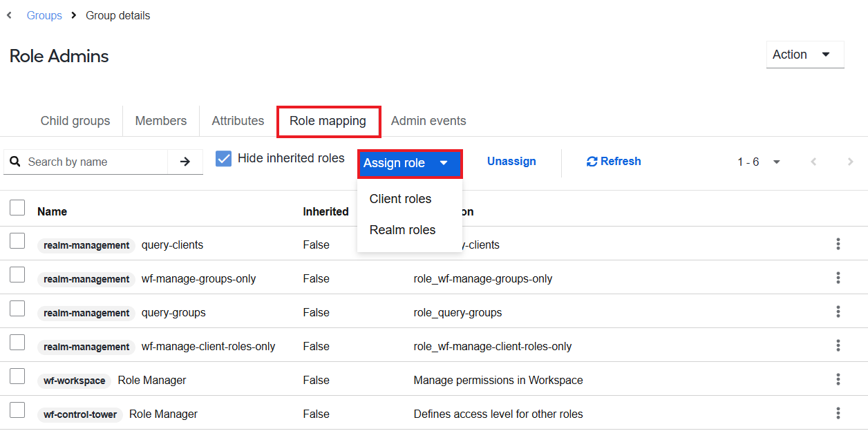
Task: Switch to the Members tab
Action: [161, 121]
